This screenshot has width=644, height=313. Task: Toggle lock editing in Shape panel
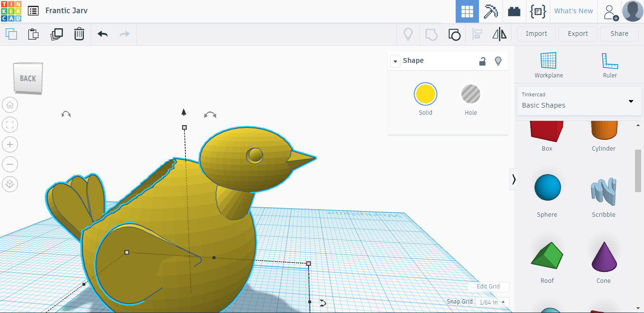click(482, 61)
